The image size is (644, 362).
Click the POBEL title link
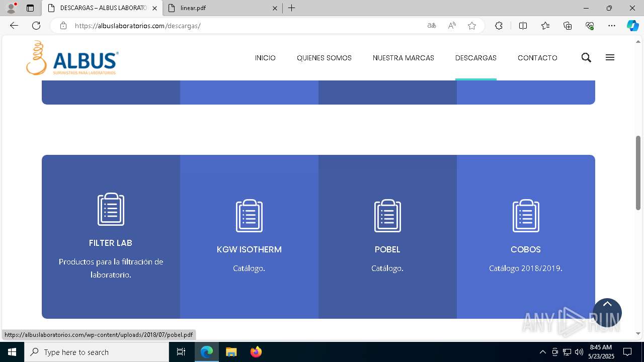click(387, 249)
